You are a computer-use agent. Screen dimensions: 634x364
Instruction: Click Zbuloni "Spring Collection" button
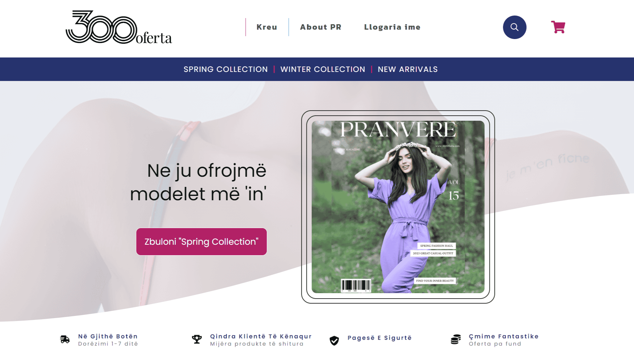point(201,241)
